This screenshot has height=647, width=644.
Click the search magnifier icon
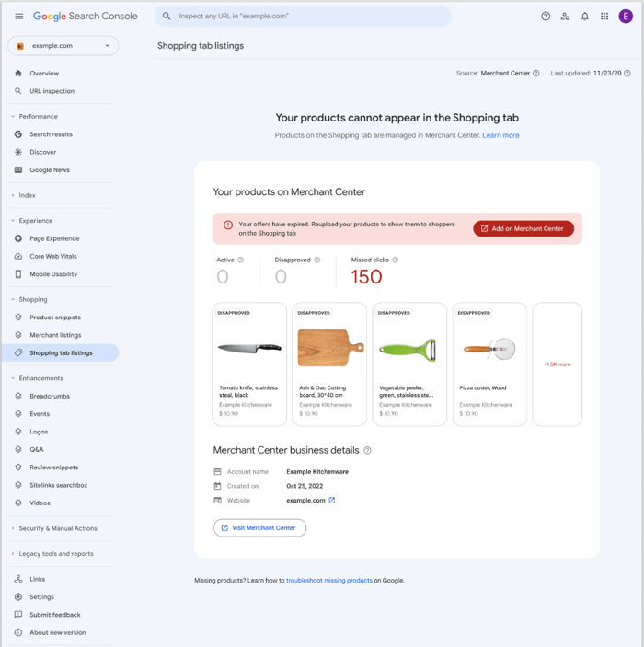pyautogui.click(x=167, y=16)
